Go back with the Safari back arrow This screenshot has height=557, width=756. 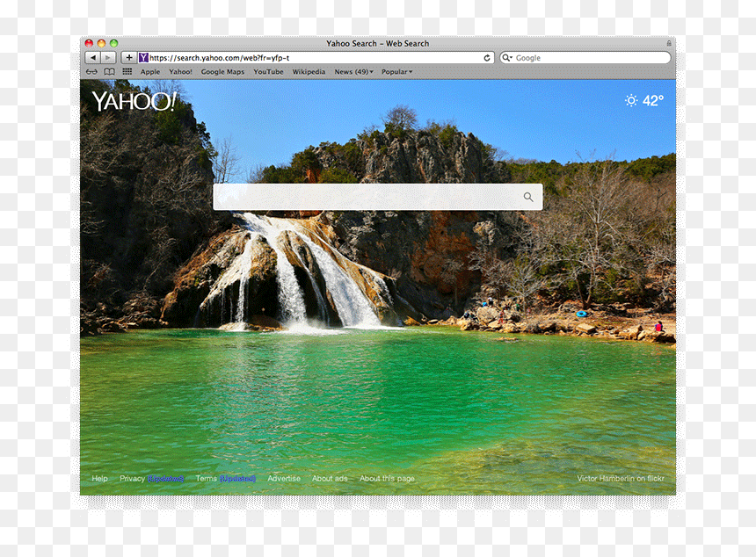pyautogui.click(x=92, y=58)
